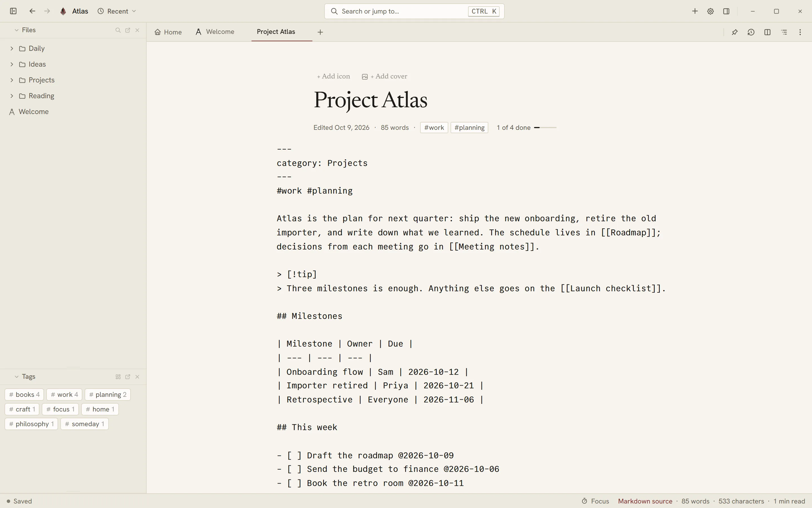Pop out the Files panel

(127, 30)
